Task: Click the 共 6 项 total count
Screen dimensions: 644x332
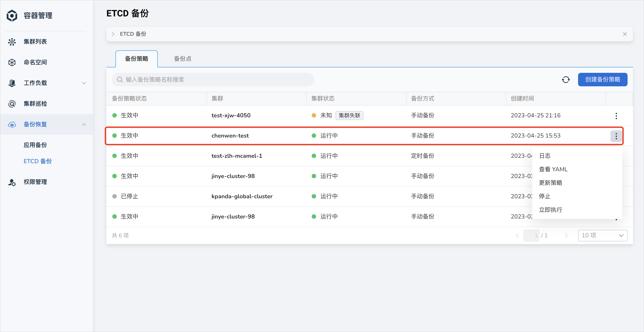Action: (120, 235)
